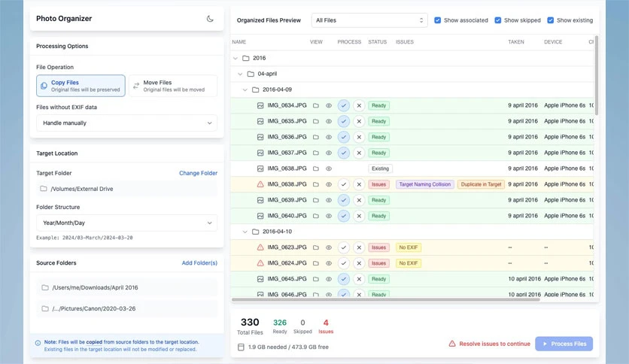The width and height of the screenshot is (629, 364).
Task: Preview IMG_0634.JPG with eye icon
Action: (x=329, y=105)
